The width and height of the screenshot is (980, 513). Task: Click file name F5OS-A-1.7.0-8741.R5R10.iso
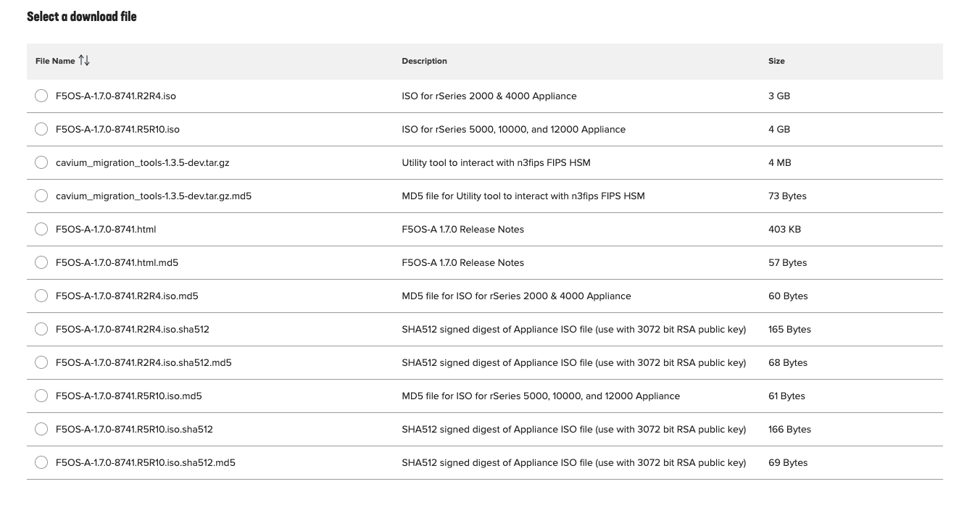click(117, 129)
